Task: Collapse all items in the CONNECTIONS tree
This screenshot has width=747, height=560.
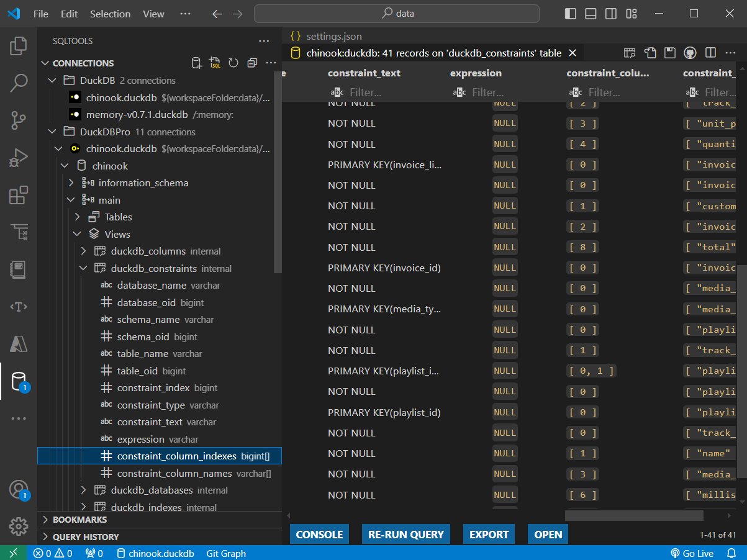Action: [252, 63]
